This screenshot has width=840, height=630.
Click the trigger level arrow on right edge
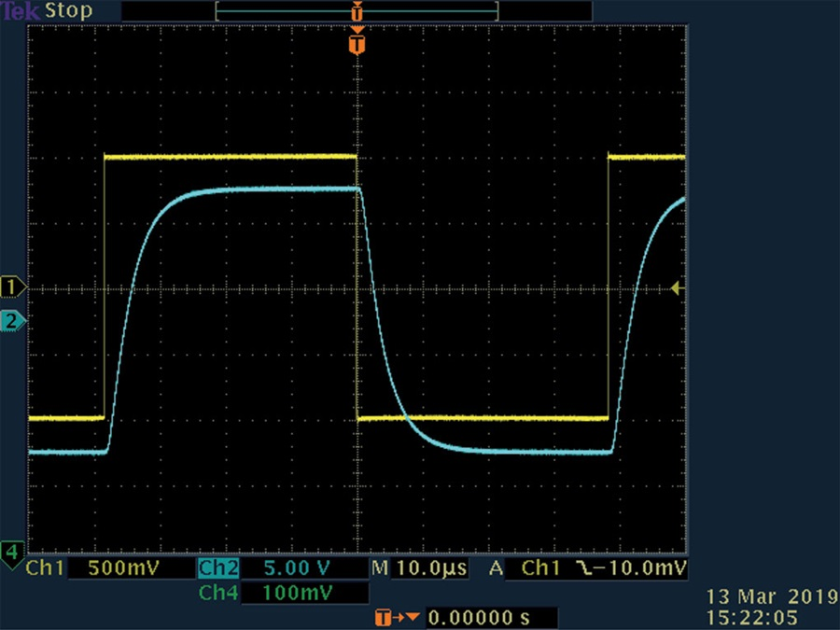678,288
